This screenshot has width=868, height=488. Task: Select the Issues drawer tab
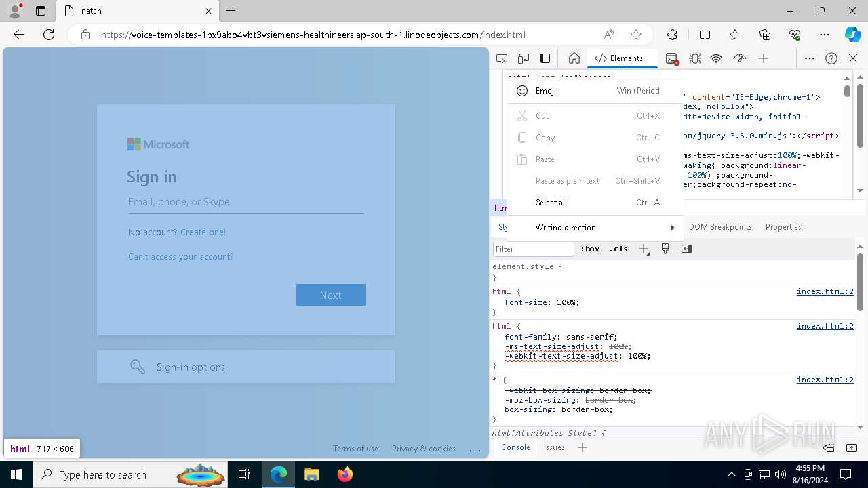click(x=554, y=447)
